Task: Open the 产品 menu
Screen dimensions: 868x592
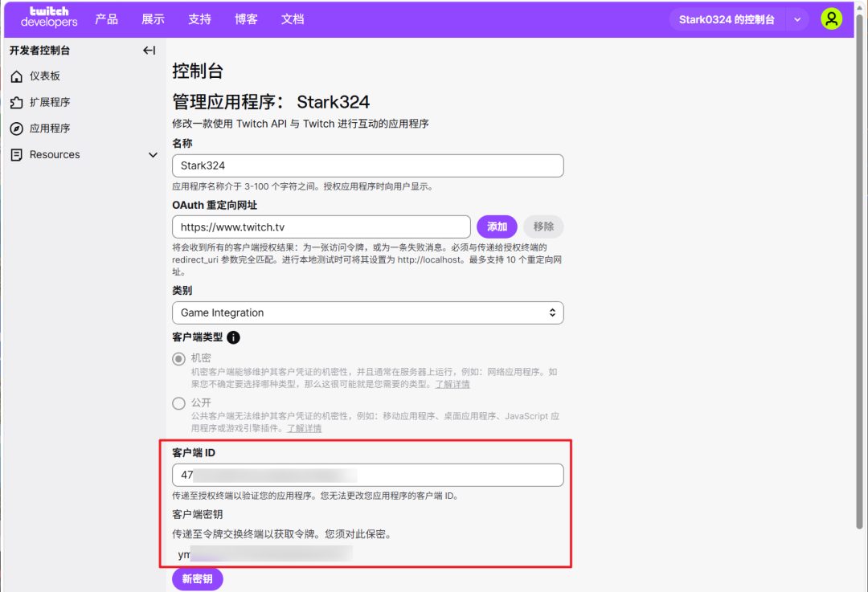Action: tap(106, 18)
